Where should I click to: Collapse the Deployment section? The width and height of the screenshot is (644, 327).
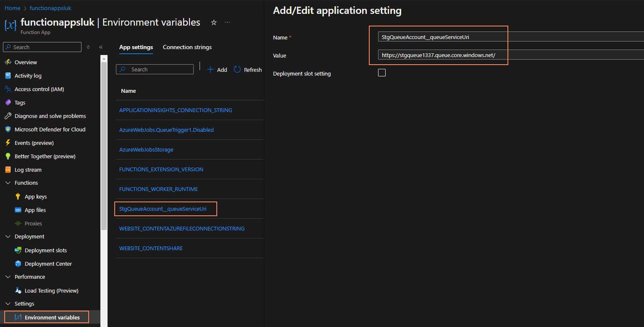click(8, 237)
